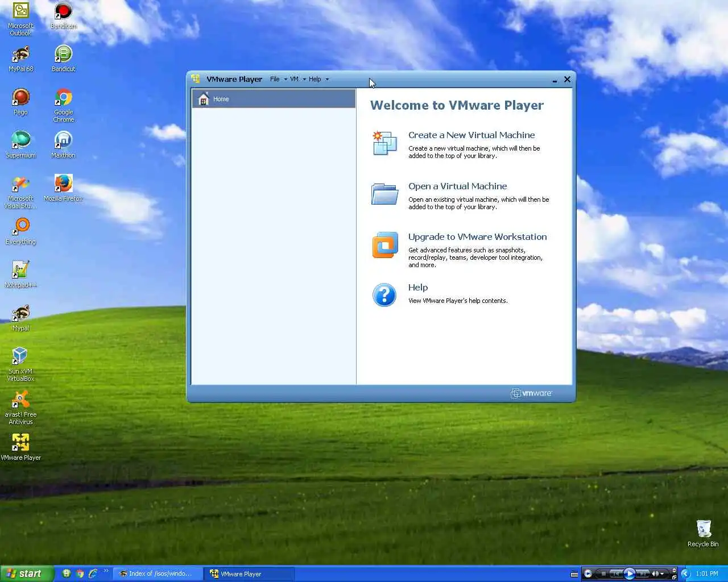The height and width of the screenshot is (582, 728).
Task: Select the Pego desktop icon
Action: 20,102
